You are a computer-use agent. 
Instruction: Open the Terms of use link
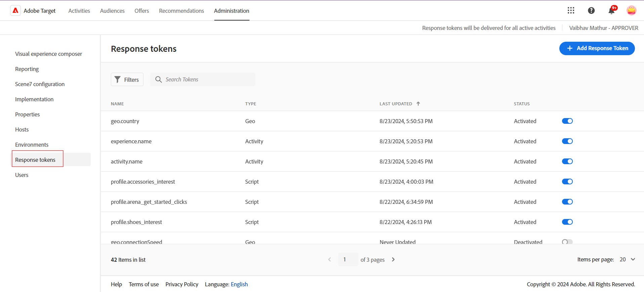144,284
